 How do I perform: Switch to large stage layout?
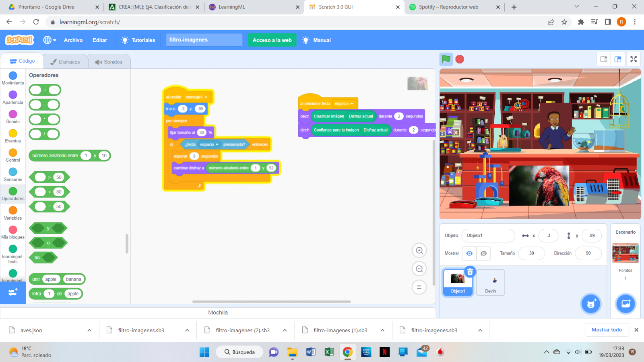(618, 59)
